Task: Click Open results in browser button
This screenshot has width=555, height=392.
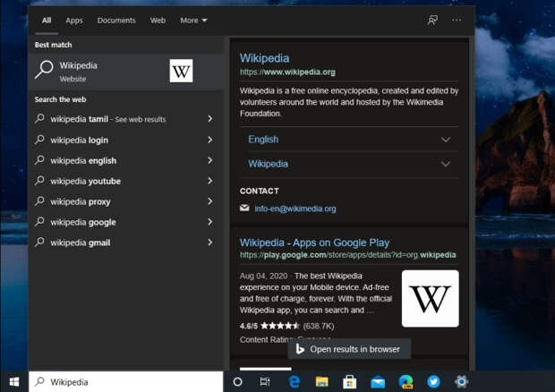Action: [350, 349]
